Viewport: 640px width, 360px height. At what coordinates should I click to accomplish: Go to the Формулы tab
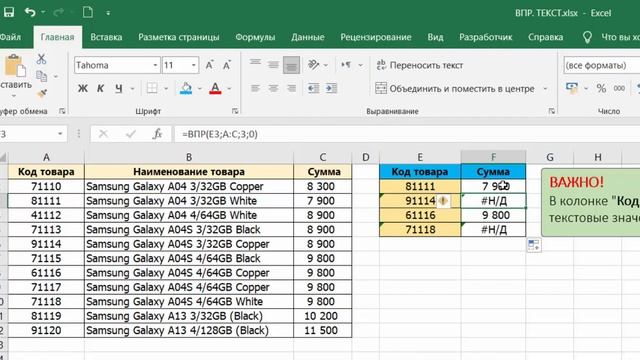[255, 37]
